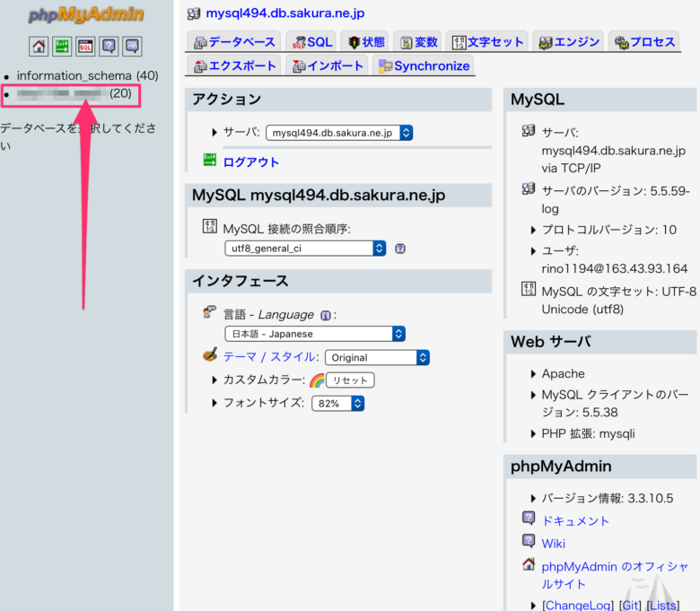
Task: Click the ログアウト link
Action: point(251,162)
